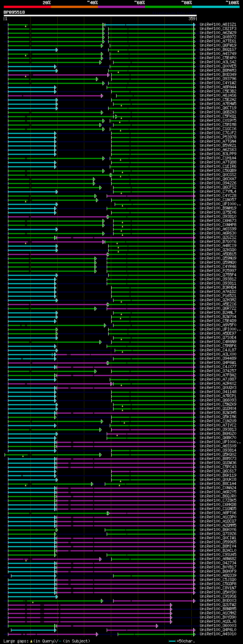The image size is (243, 644).
Task: Click the orange ~40% identity legend segment
Action: (74, 6)
